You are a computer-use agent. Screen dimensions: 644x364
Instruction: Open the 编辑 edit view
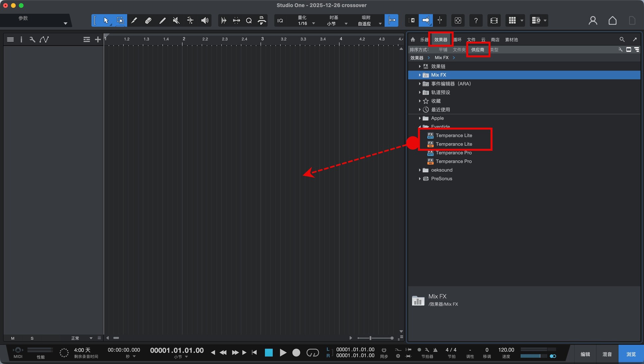tap(585, 354)
